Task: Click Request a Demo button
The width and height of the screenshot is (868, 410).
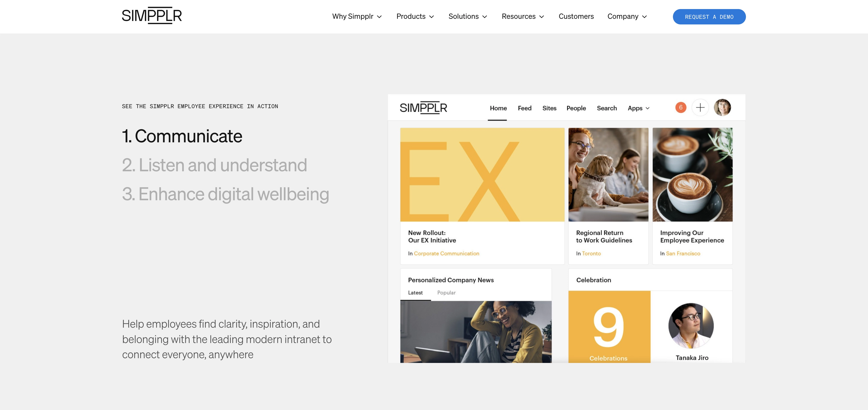Action: point(709,17)
